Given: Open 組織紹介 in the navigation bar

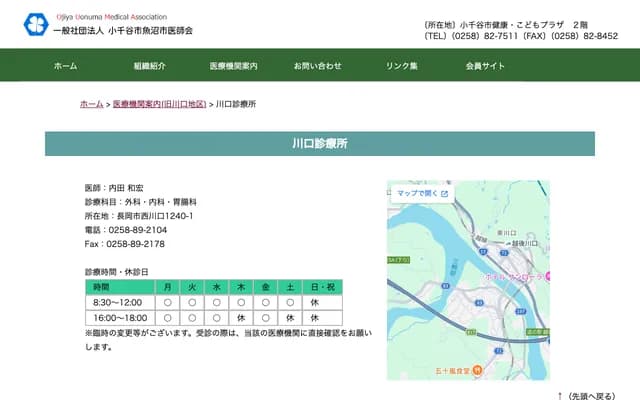Looking at the screenshot, I should (149, 65).
